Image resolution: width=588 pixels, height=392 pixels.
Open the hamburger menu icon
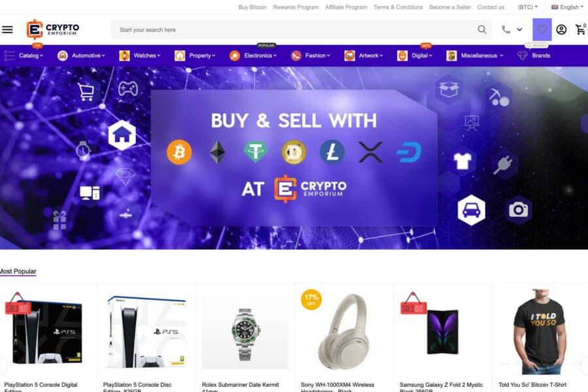pyautogui.click(x=7, y=29)
